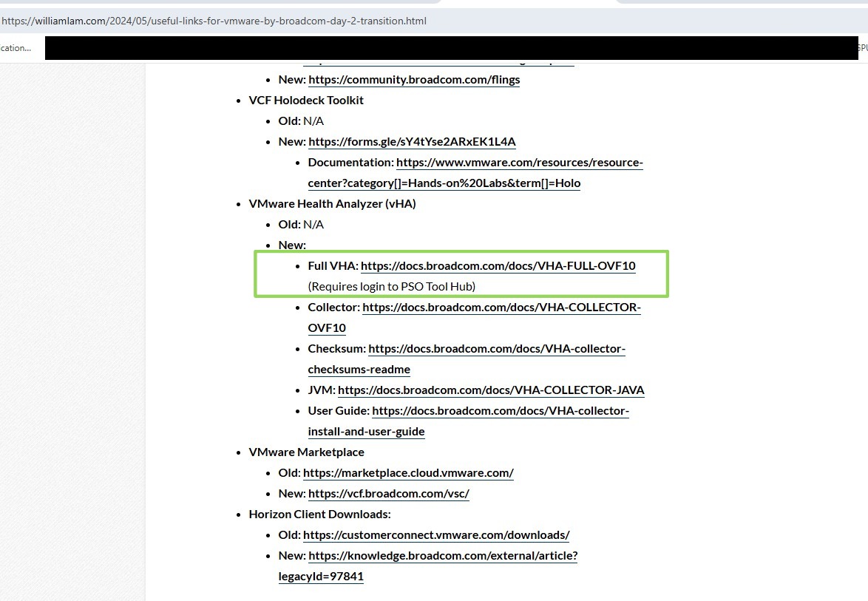Open the VHA-COLLECTOR-JAVA JVM link
Viewport: 868px width, 601px height.
pyautogui.click(x=491, y=390)
